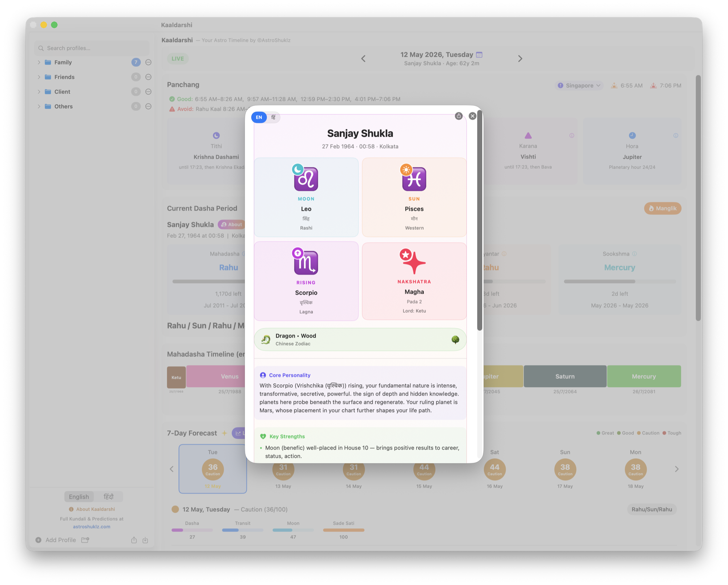This screenshot has width=728, height=585.
Task: Click the Sade Sati score bar
Action: [343, 530]
